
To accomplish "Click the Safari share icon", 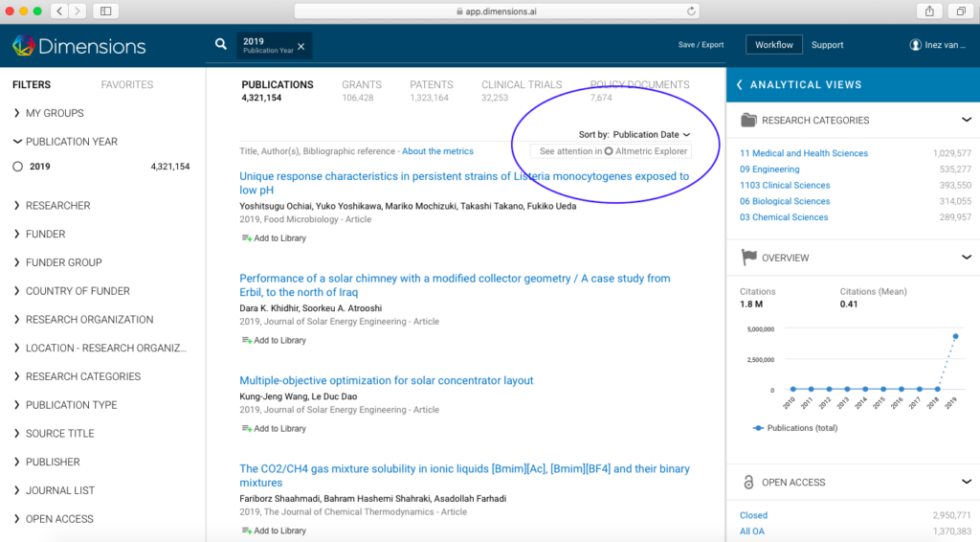I will [x=929, y=11].
